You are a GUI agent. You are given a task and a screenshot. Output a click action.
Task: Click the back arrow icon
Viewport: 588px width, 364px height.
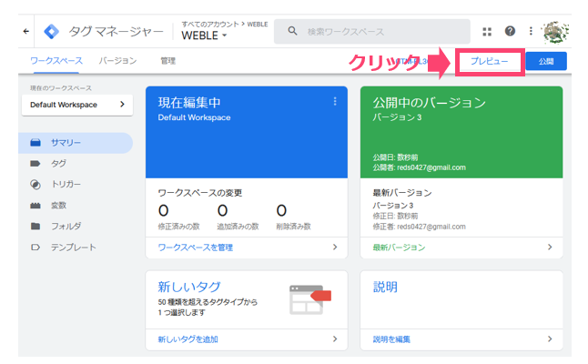[x=25, y=31]
